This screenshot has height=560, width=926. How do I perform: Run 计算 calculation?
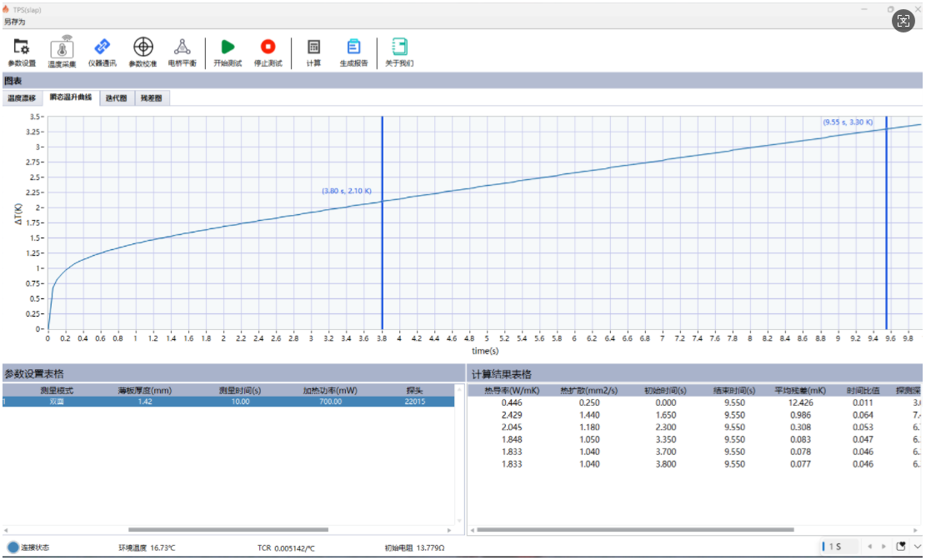tap(313, 52)
